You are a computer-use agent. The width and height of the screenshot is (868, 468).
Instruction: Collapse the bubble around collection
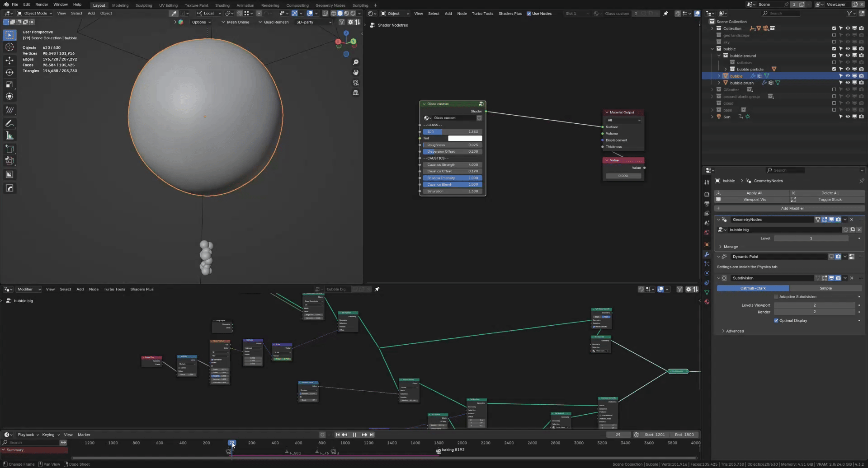pos(719,56)
